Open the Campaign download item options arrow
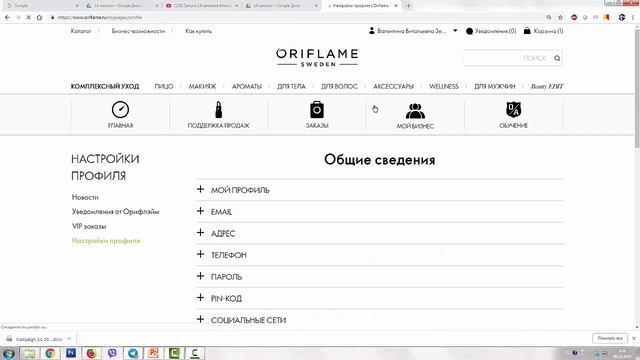The image size is (640, 360). pyautogui.click(x=69, y=339)
